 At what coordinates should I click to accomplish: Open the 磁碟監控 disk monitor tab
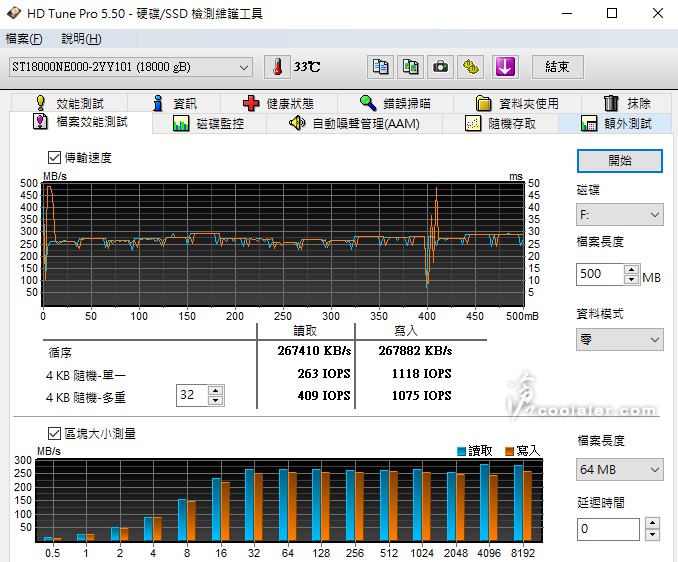pos(209,124)
